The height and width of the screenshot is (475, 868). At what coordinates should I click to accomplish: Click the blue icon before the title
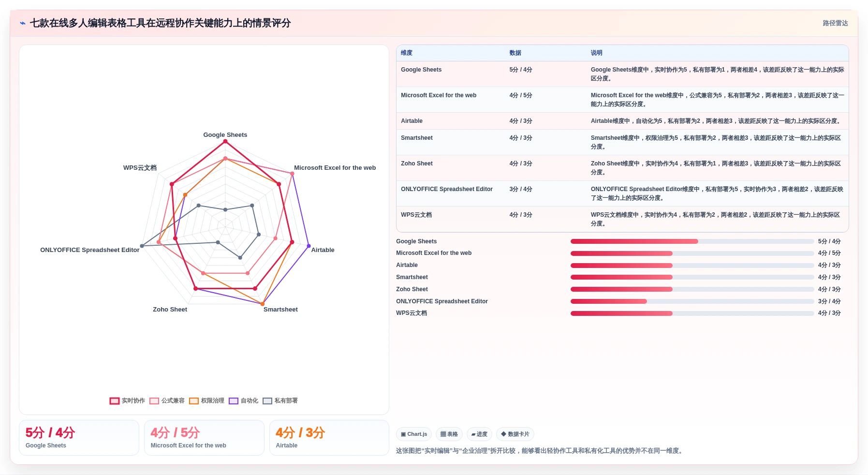pos(22,23)
